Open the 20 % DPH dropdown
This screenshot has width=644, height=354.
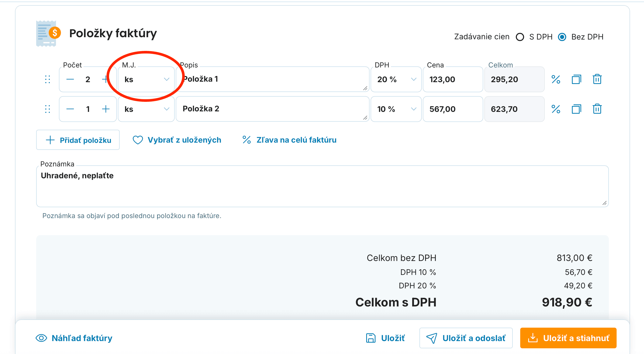coord(396,79)
